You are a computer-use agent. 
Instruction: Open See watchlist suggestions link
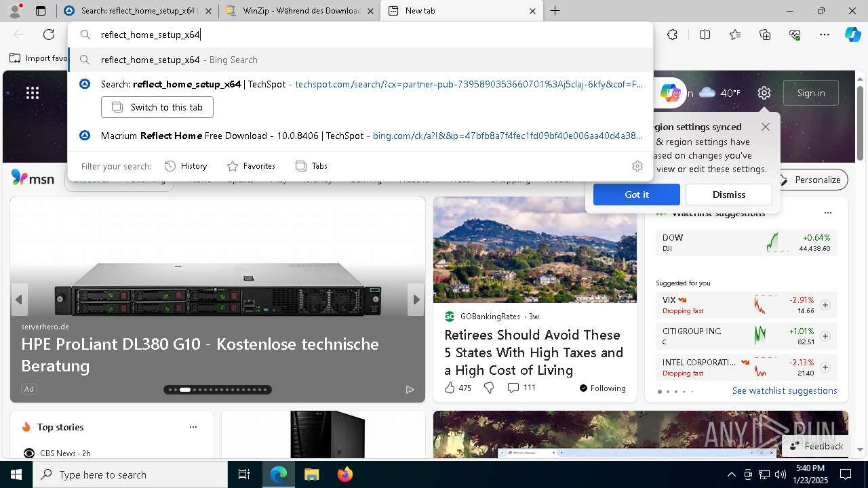[785, 390]
